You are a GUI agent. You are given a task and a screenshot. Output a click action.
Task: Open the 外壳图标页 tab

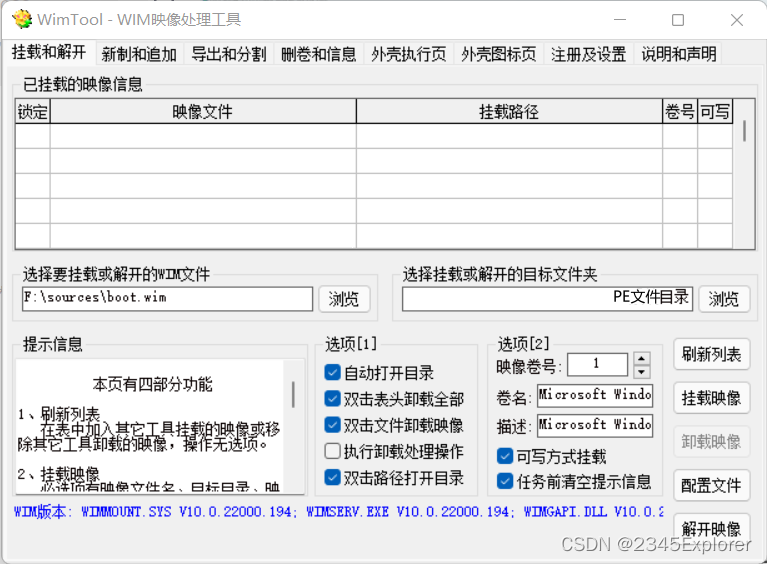[498, 54]
